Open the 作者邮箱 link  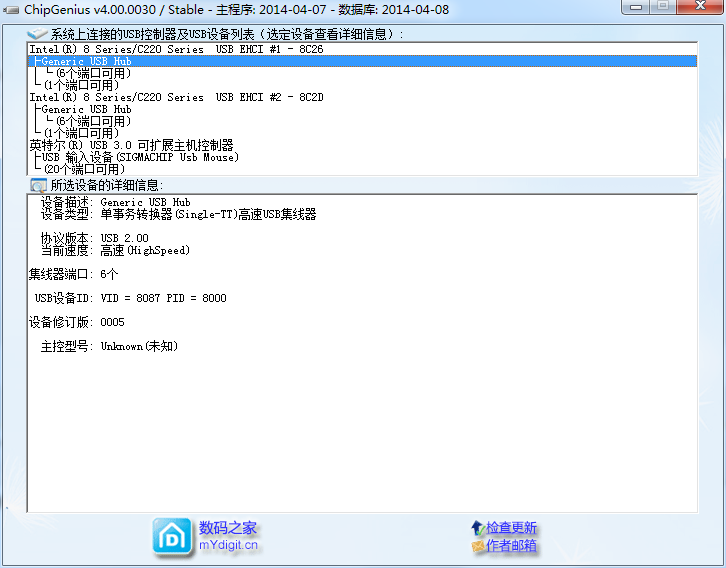point(511,546)
